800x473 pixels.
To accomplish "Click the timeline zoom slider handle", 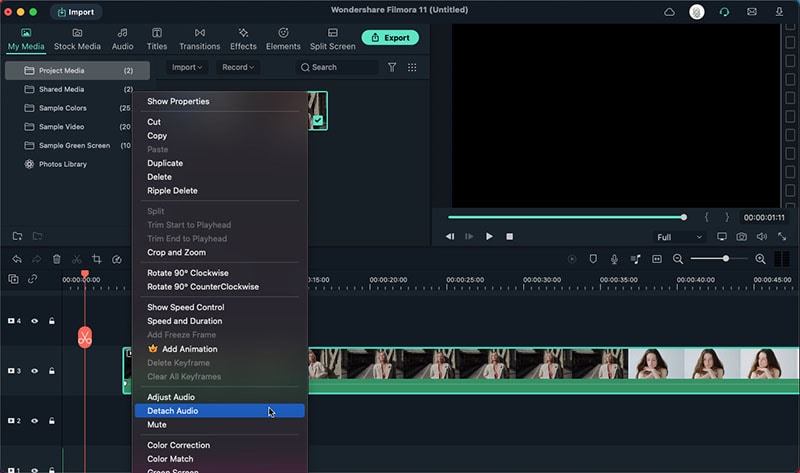I will point(726,259).
